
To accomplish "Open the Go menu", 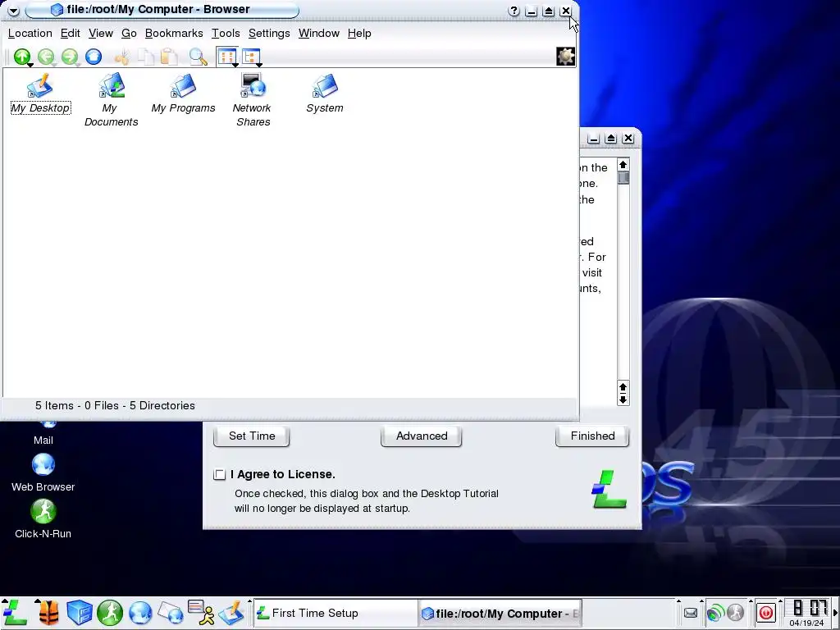I will (129, 33).
